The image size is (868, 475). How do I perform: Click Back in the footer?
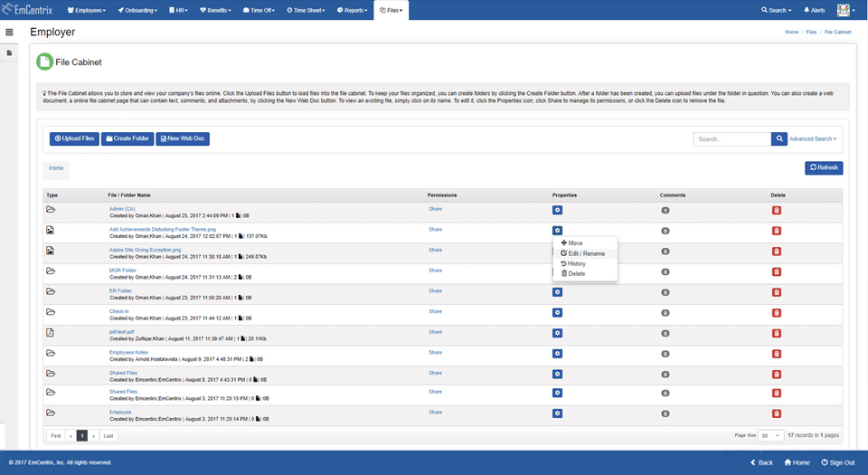tap(761, 463)
